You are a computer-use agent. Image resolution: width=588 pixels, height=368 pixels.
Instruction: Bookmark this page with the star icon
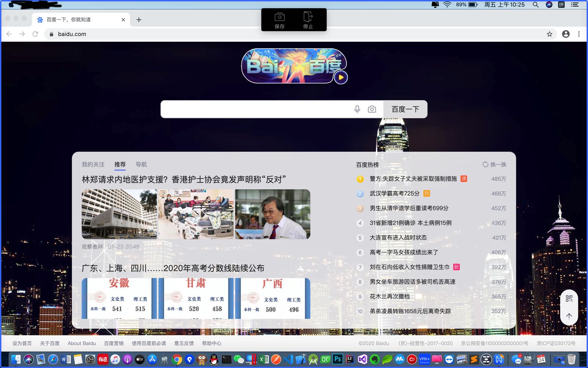pyautogui.click(x=549, y=34)
